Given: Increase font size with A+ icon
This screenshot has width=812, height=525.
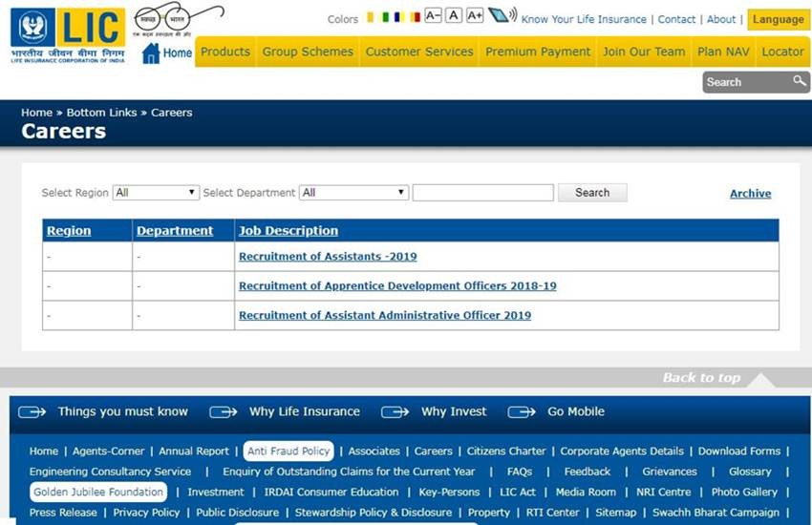Looking at the screenshot, I should click(475, 15).
